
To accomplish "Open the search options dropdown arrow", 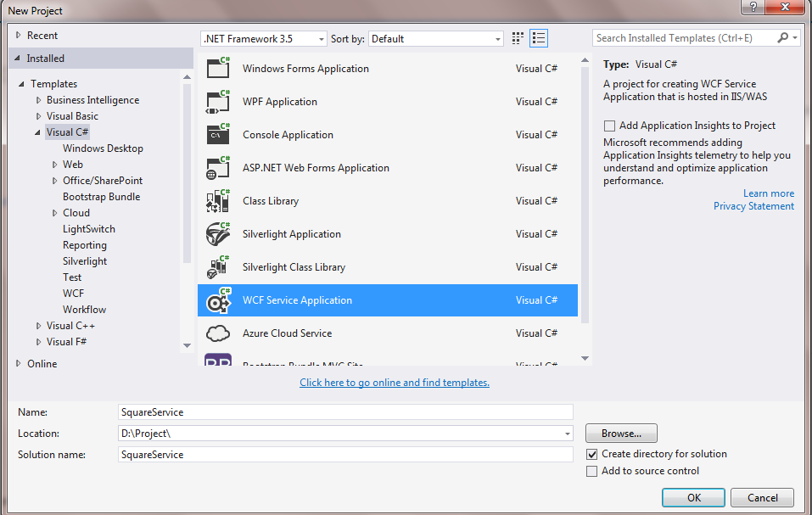I will pos(795,38).
